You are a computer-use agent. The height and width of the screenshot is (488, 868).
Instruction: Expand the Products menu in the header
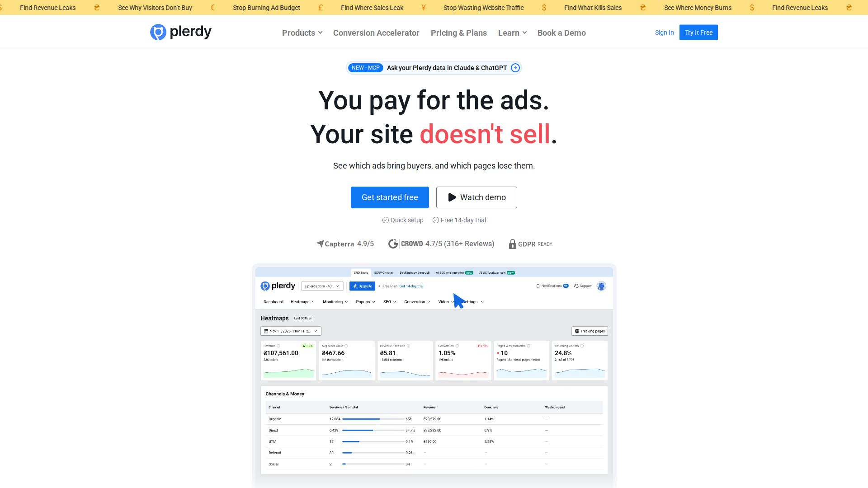tap(302, 33)
